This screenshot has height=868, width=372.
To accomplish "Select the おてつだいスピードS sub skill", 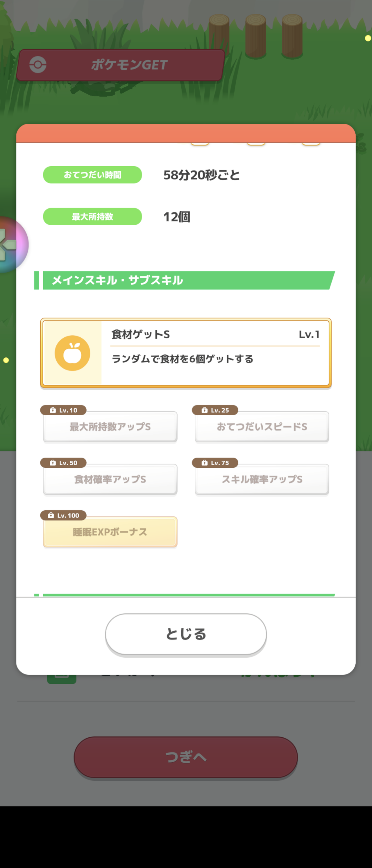I will pos(262,427).
